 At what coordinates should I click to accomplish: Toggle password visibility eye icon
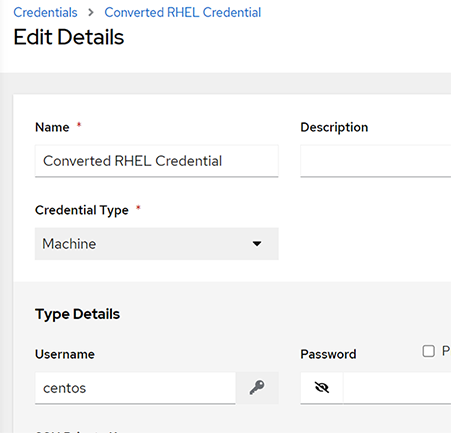click(x=322, y=388)
